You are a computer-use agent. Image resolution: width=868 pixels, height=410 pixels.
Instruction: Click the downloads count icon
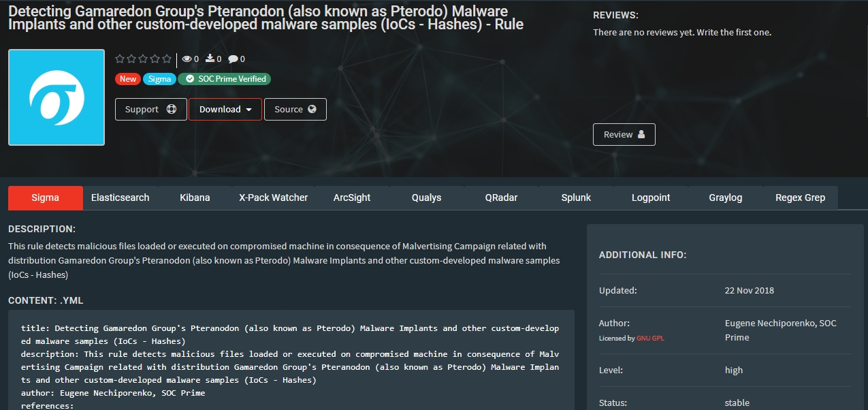point(210,59)
